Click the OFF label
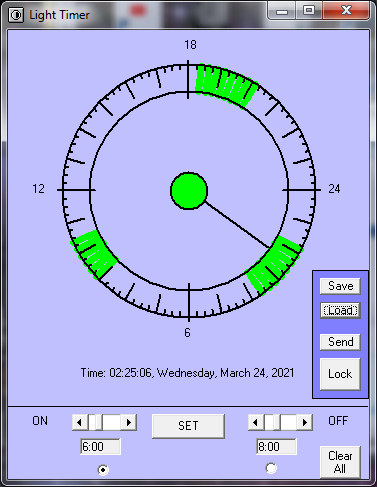The image size is (377, 487). click(x=338, y=421)
